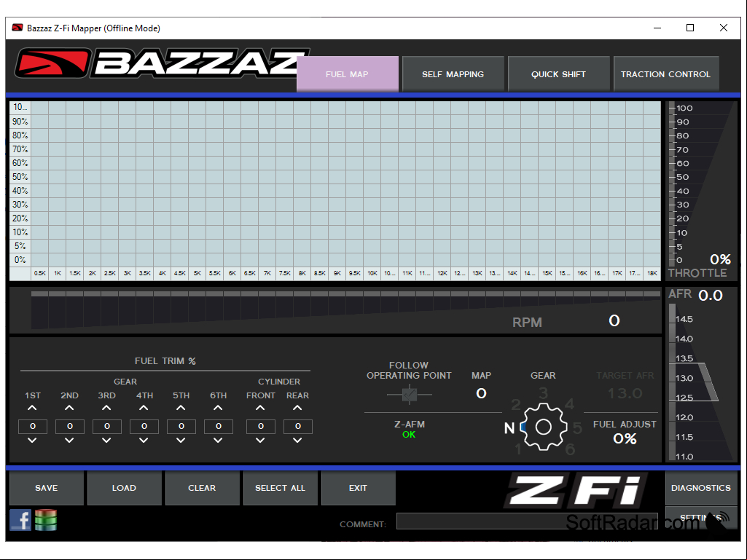Open Diagnostics panel
This screenshot has height=560, width=747.
pyautogui.click(x=701, y=488)
